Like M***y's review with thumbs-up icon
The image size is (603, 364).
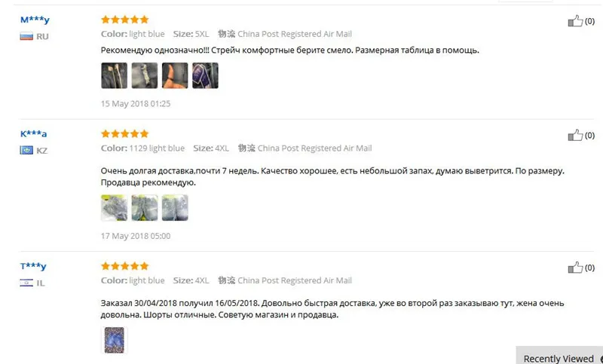coord(575,21)
